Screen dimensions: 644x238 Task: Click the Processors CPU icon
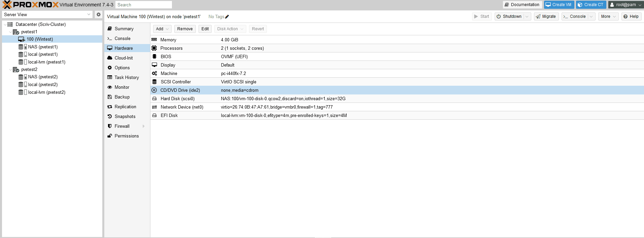(x=154, y=48)
